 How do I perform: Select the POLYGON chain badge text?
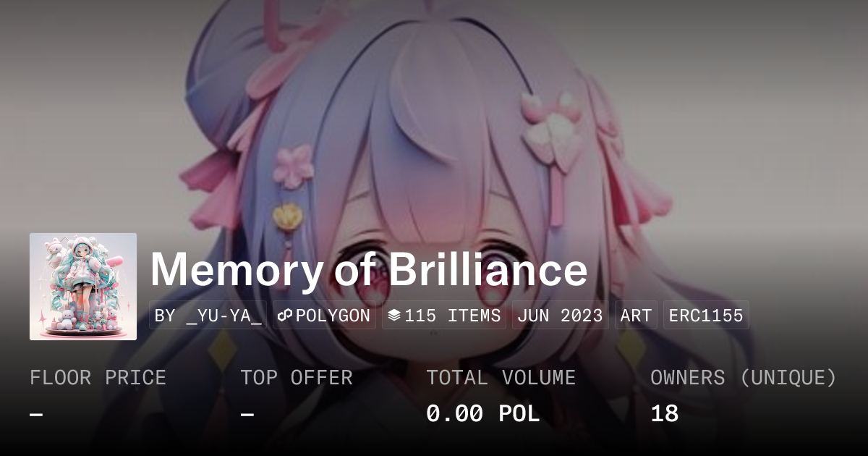(x=333, y=316)
